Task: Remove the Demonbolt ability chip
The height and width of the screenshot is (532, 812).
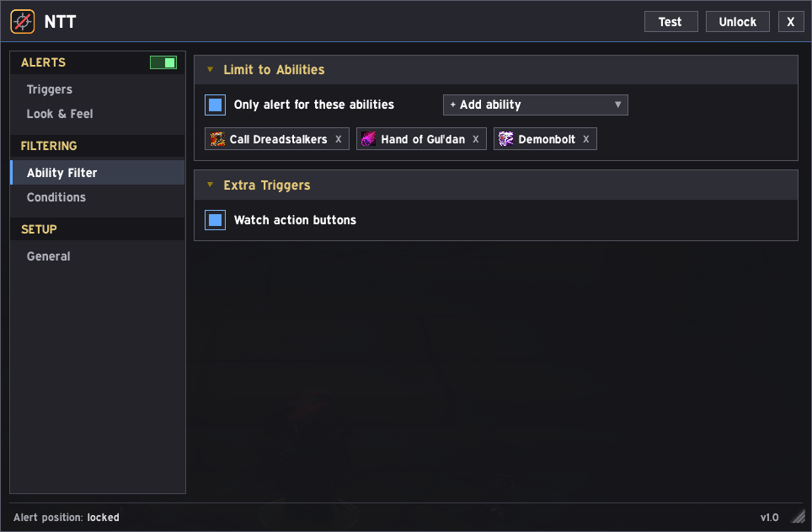Action: pos(585,139)
